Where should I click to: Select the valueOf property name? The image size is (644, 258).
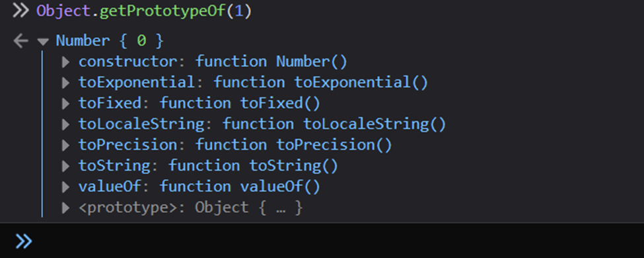(110, 187)
